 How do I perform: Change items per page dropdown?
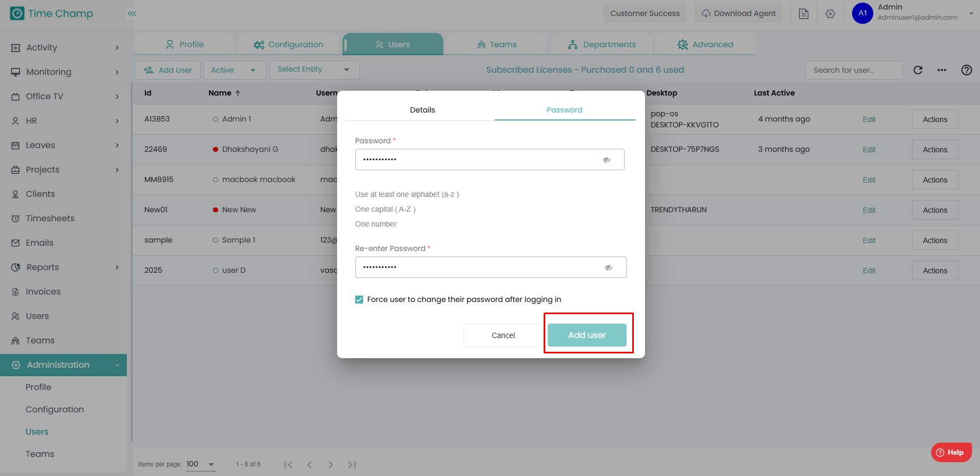point(201,464)
